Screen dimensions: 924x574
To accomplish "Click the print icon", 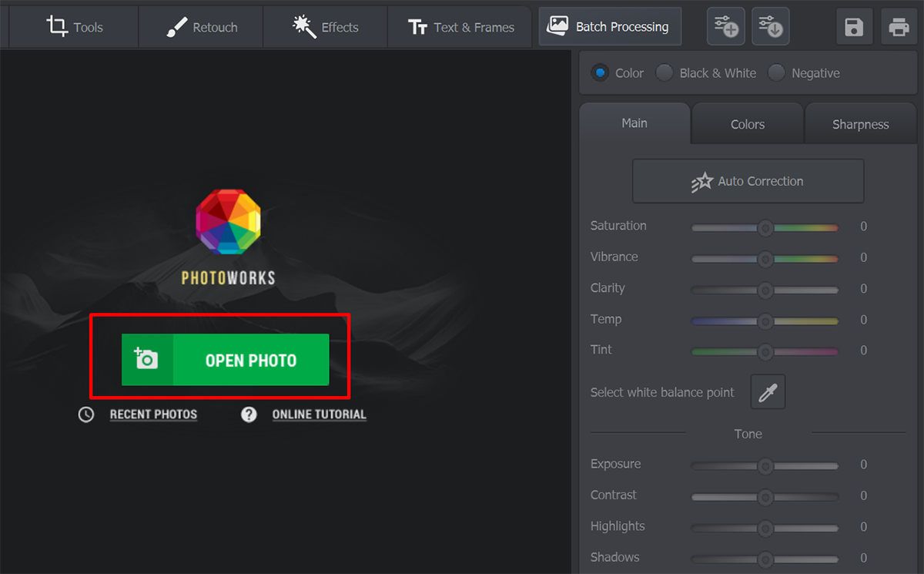I will pos(899,28).
